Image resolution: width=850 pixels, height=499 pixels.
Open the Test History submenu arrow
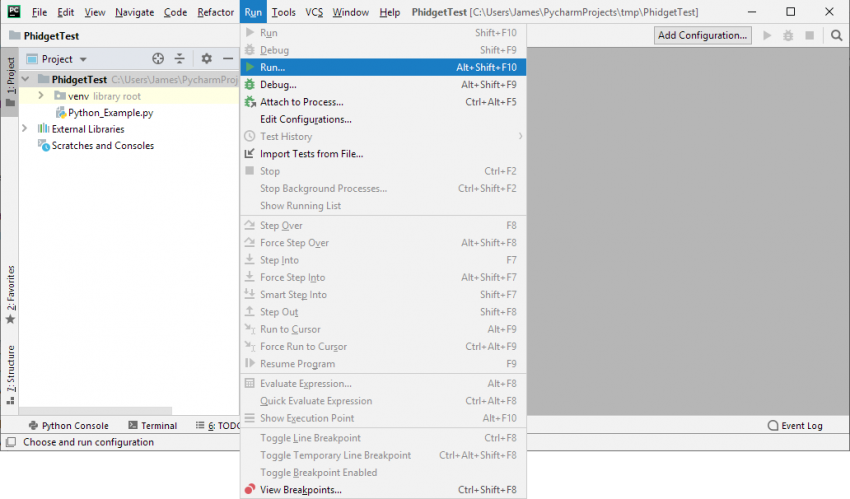[x=520, y=136]
